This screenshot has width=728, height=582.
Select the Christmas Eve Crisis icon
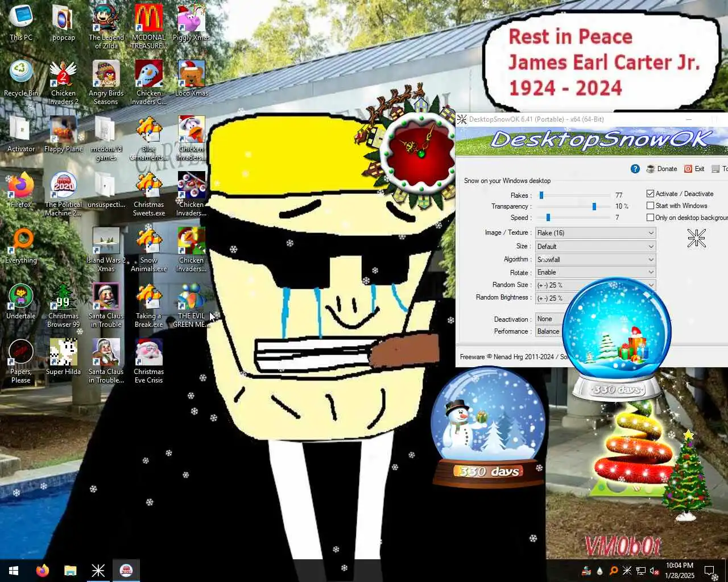click(x=149, y=361)
